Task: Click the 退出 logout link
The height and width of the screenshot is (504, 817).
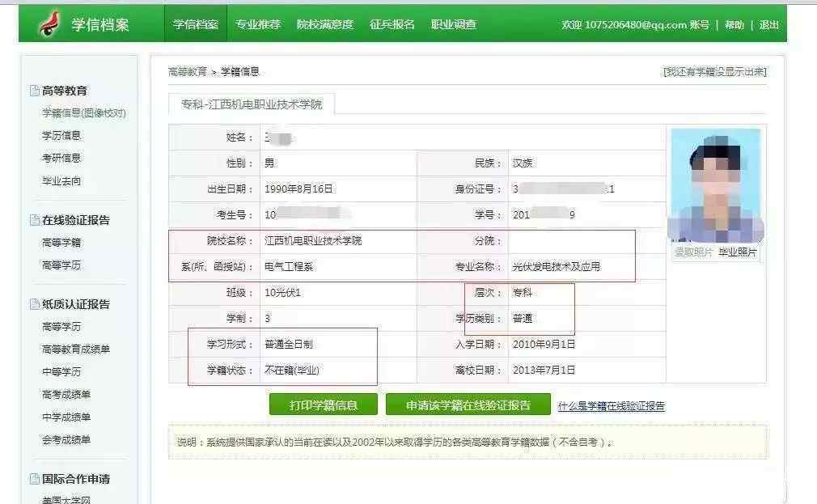Action: (x=769, y=24)
